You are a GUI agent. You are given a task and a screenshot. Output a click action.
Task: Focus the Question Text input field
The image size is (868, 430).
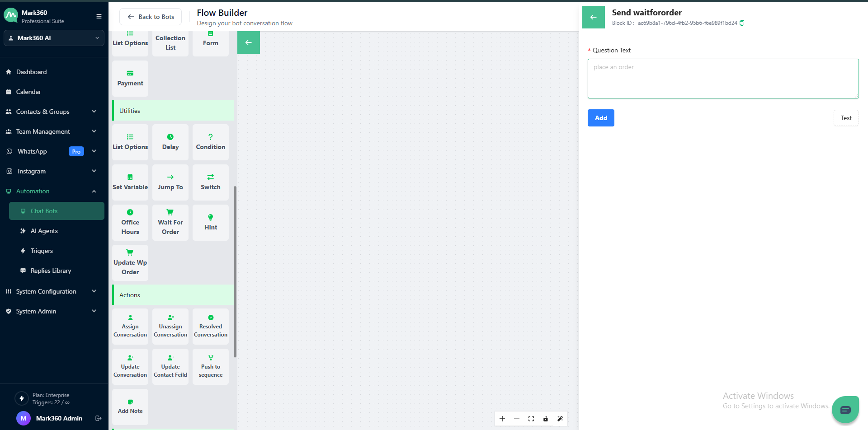coord(722,79)
